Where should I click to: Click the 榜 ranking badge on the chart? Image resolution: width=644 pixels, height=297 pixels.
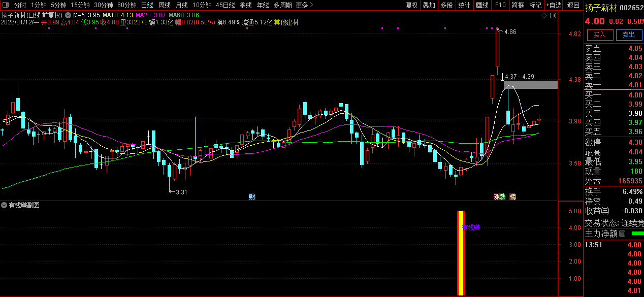[x=512, y=196]
